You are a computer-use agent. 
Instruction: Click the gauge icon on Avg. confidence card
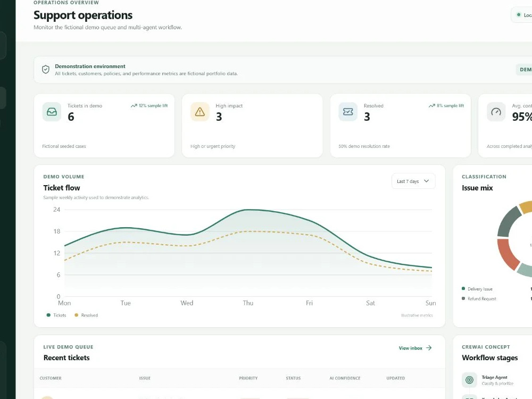(496, 112)
